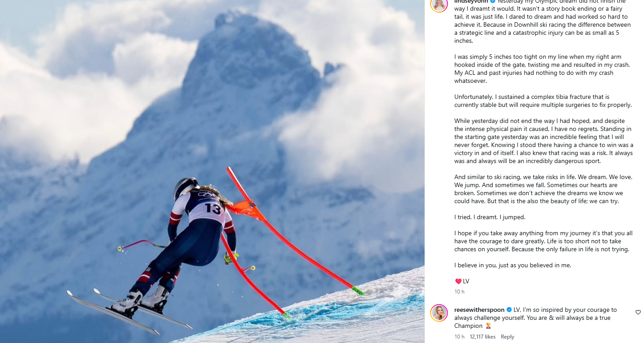This screenshot has height=343, width=644.
Task: Click the caption paragraph about tibia fracture
Action: pyautogui.click(x=543, y=101)
